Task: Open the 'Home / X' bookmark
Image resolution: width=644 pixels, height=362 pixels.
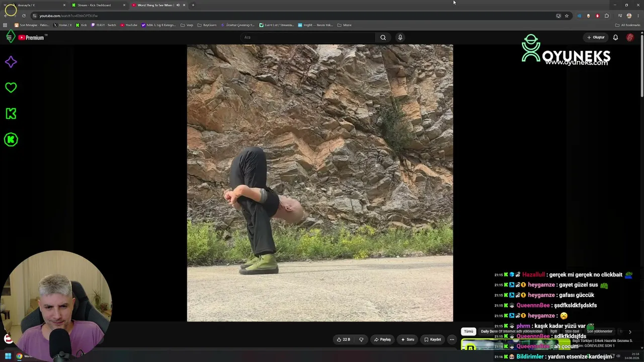Action: tap(63, 25)
